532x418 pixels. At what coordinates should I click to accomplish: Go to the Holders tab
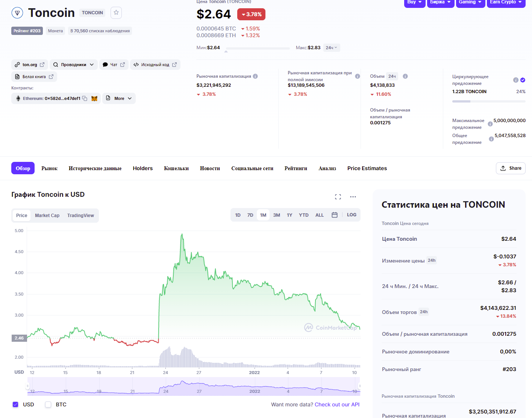tap(143, 168)
